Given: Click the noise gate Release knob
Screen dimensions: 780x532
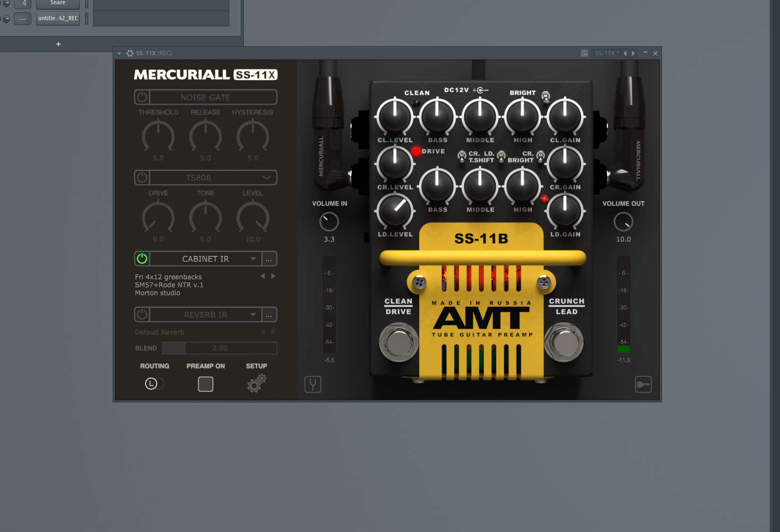Looking at the screenshot, I should point(206,136).
